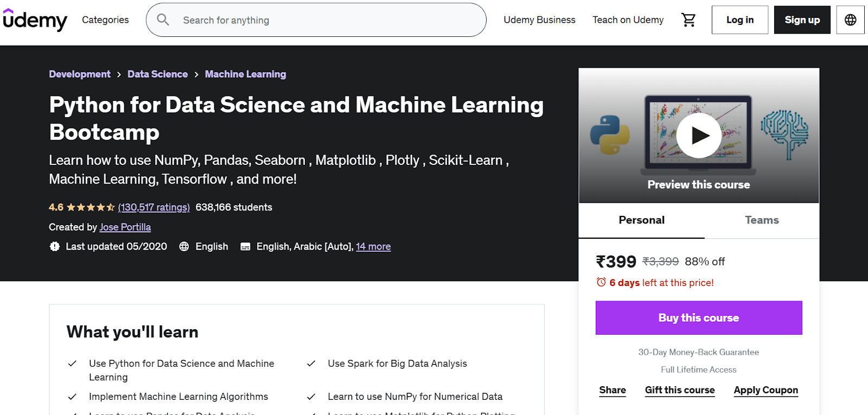Click the Udemy logo
868x415 pixels.
coord(35,20)
